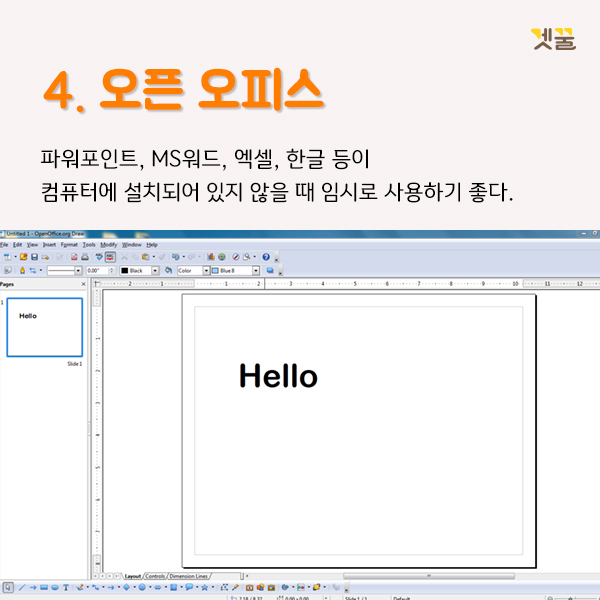This screenshot has height=600, width=600.
Task: Open the Line Style dropdown
Action: pyautogui.click(x=78, y=271)
